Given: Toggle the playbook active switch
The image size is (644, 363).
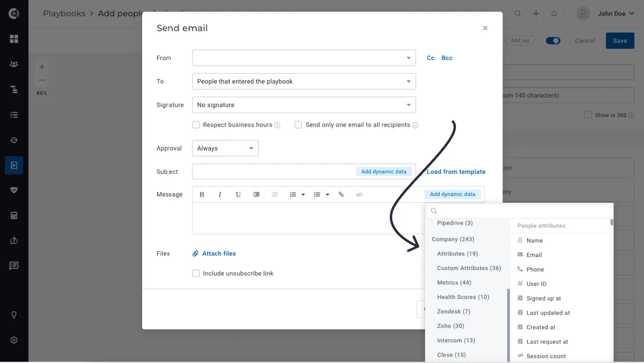Looking at the screenshot, I should click(x=553, y=41).
